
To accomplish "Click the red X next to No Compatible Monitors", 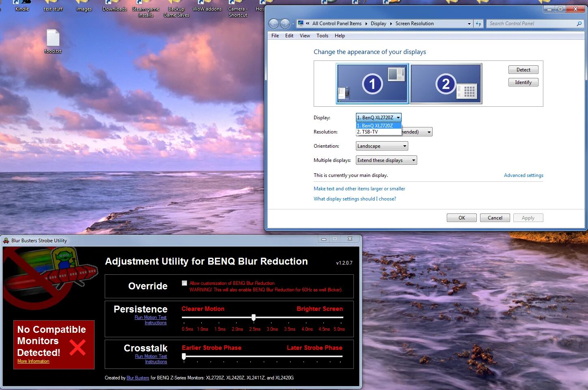I will tap(78, 347).
